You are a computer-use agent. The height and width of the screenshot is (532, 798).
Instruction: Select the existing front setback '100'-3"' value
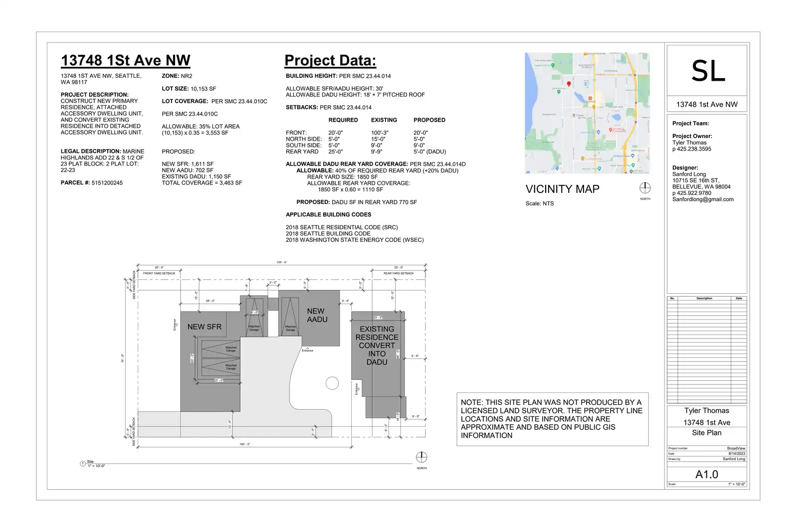tap(380, 133)
